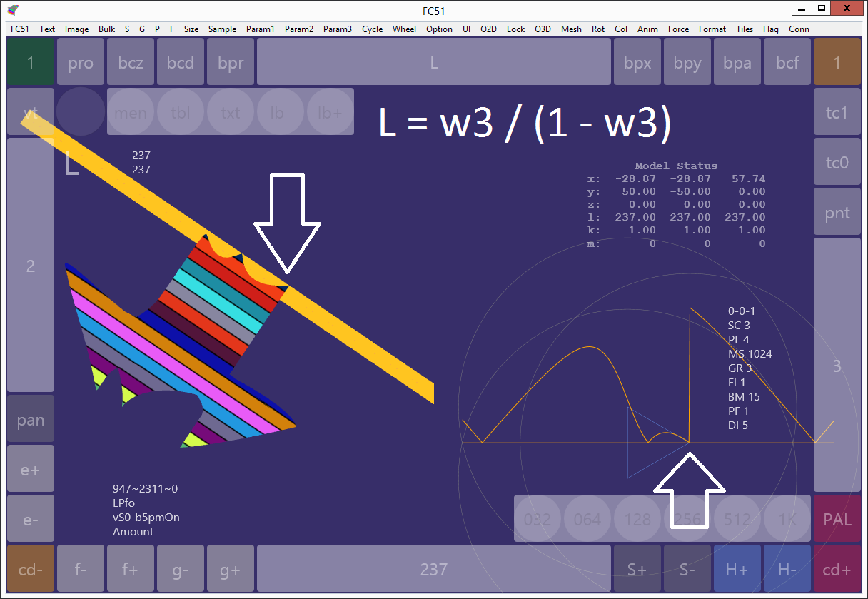Increase saturation with S+ button
Image resolution: width=868 pixels, height=599 pixels.
pyautogui.click(x=637, y=569)
